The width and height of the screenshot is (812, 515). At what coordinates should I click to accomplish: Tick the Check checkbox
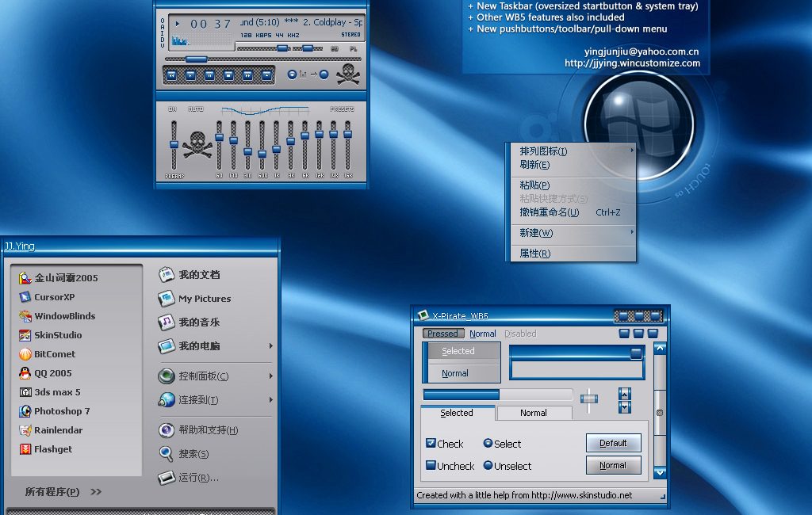431,443
